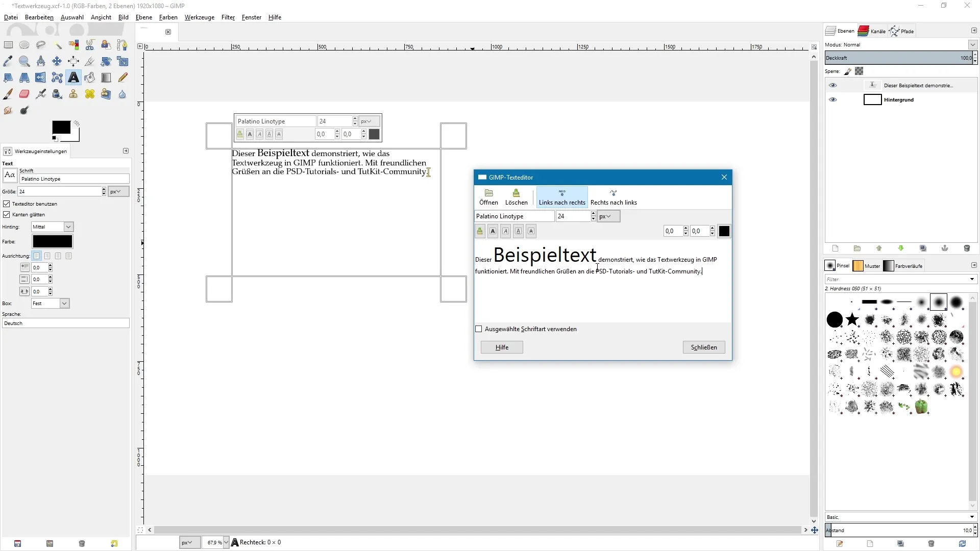This screenshot has width=980, height=551.
Task: Select the Ellipse Select tool
Action: pyautogui.click(x=24, y=45)
